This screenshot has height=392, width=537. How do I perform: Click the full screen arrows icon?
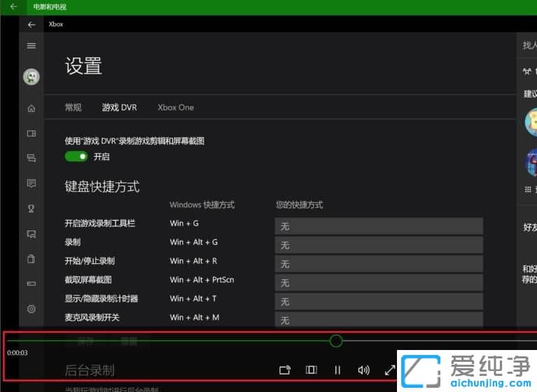(x=390, y=370)
